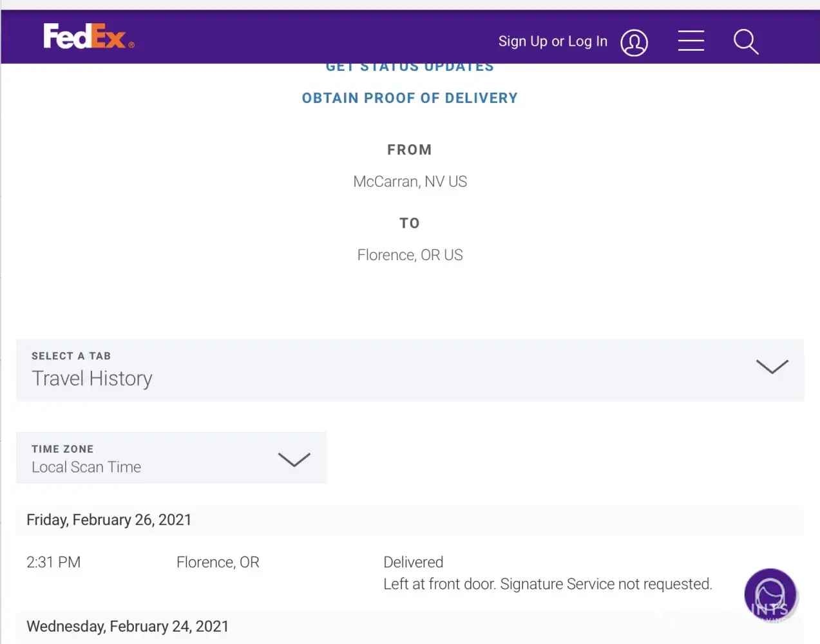Click the Friday, February 26, 2021 header
This screenshot has width=820, height=644.
point(109,520)
